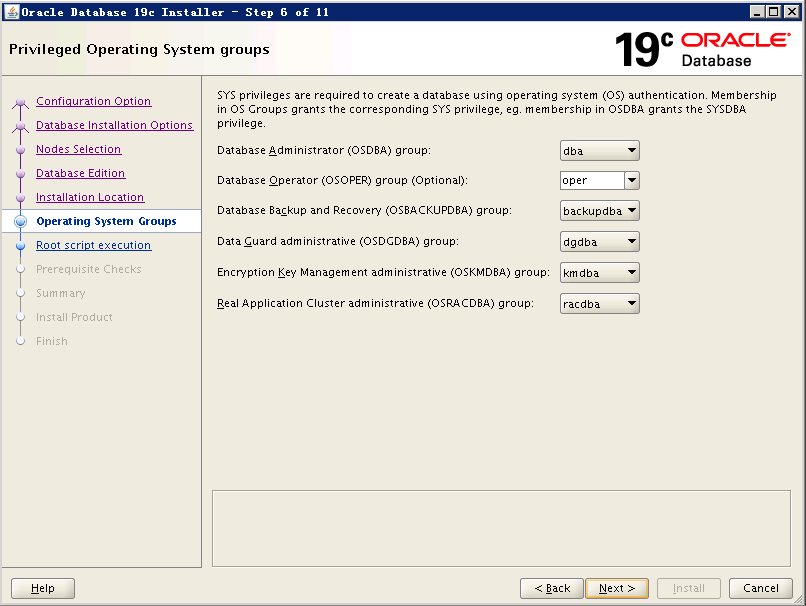Open the Data Guard dgdba group dropdown
The width and height of the screenshot is (806, 606).
599,242
